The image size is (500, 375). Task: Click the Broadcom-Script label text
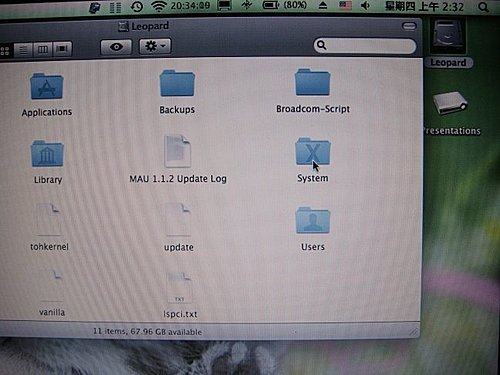coord(313,109)
